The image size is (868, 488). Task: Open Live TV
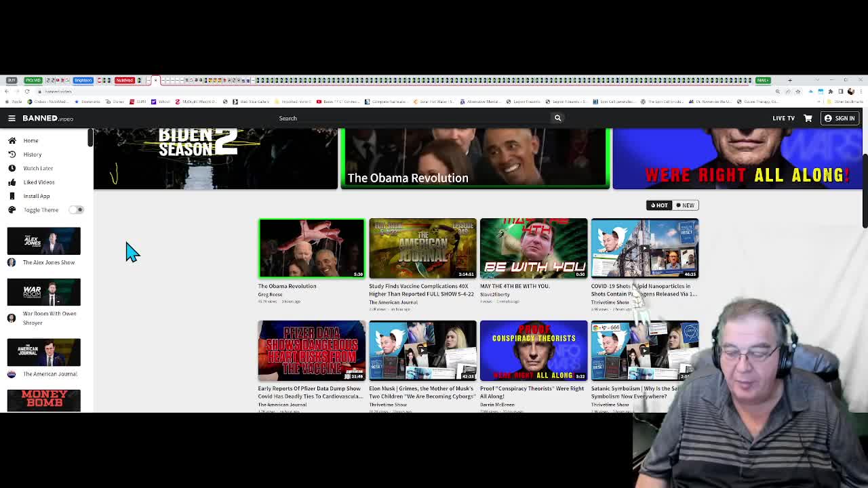(x=783, y=118)
